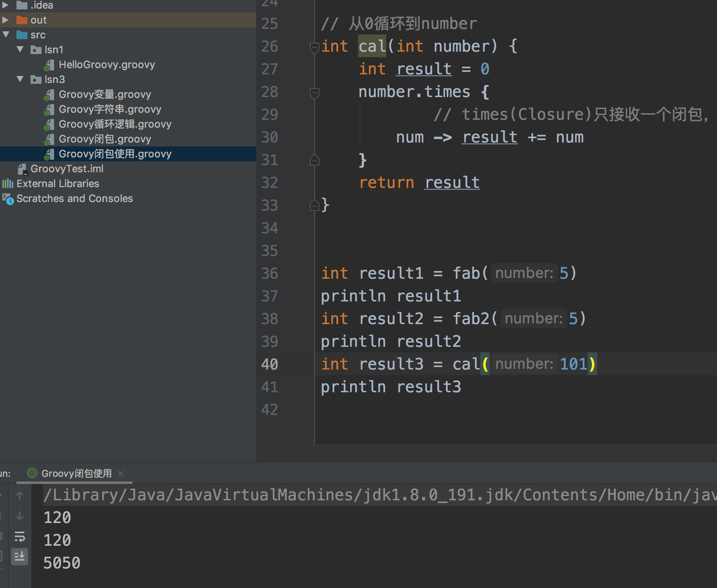The image size is (717, 588).
Task: Click line number 40 in the gutter
Action: (x=270, y=364)
